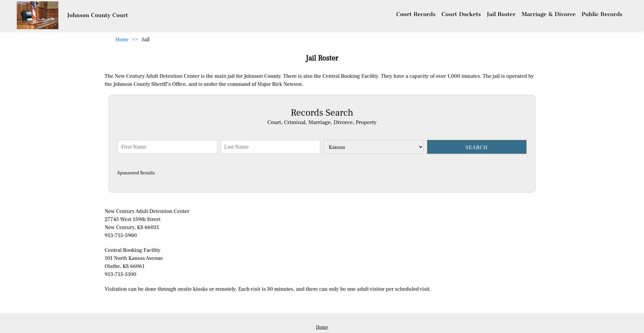Click the visitation information sentence
Viewport: 644px width, 333px height.
268,289
